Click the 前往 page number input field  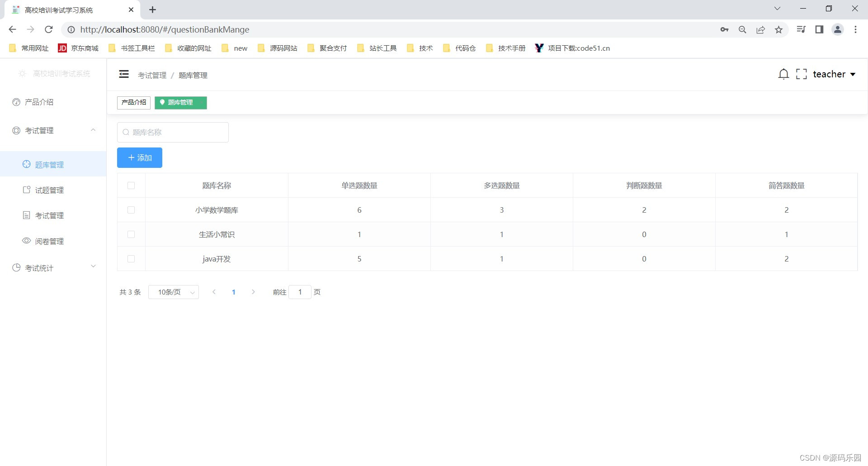[300, 292]
